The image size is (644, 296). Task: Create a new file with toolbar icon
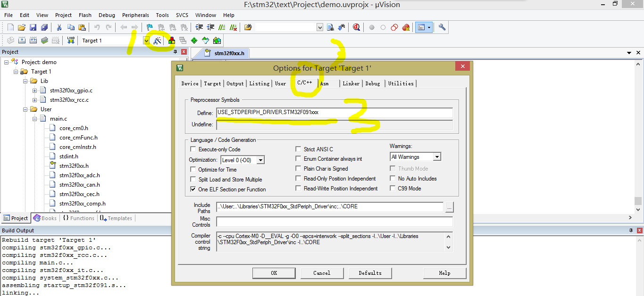click(10, 27)
